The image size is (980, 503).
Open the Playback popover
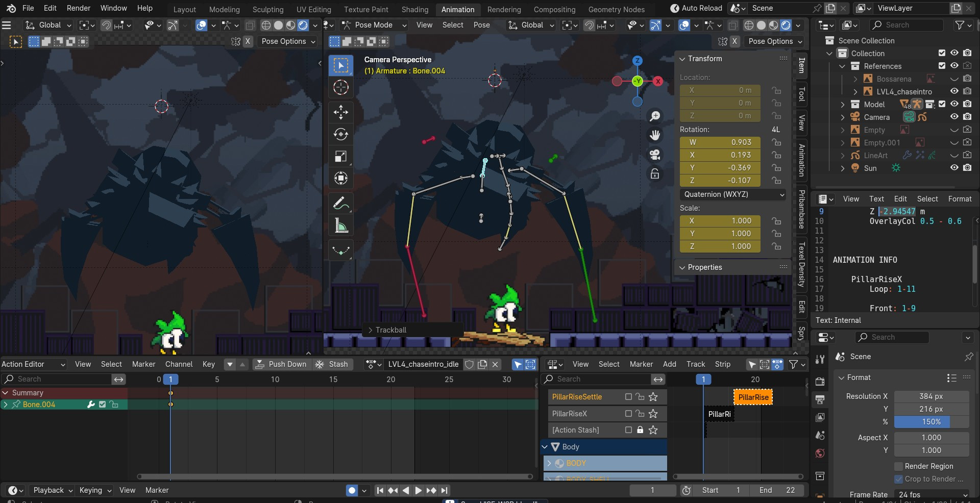pos(53,490)
